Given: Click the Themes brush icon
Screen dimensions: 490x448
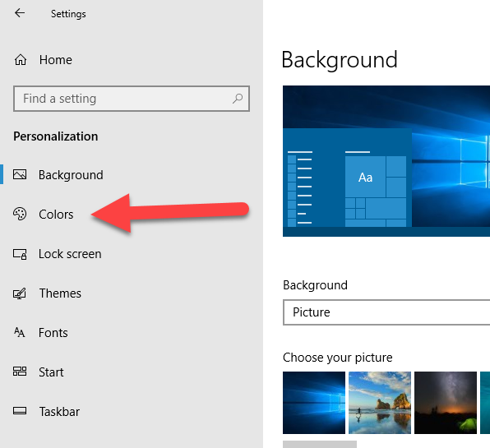Looking at the screenshot, I should (20, 293).
